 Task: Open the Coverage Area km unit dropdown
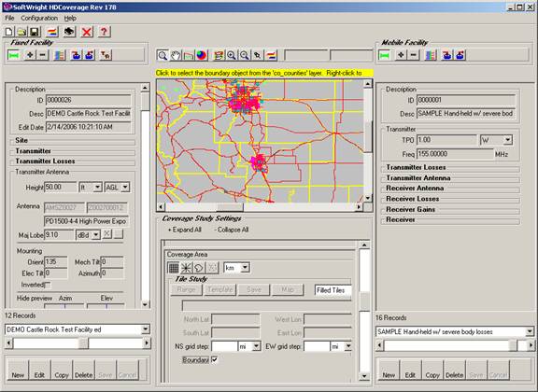click(x=245, y=268)
